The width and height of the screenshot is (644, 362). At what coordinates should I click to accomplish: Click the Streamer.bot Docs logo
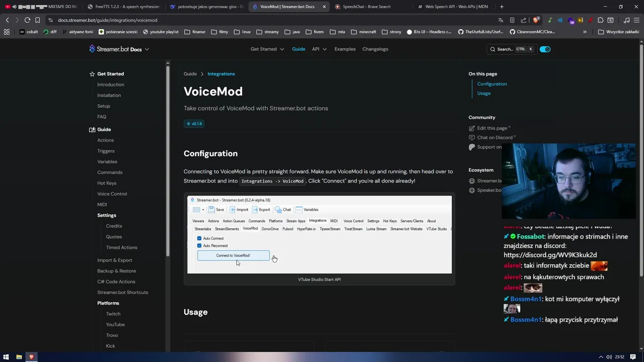click(x=115, y=49)
